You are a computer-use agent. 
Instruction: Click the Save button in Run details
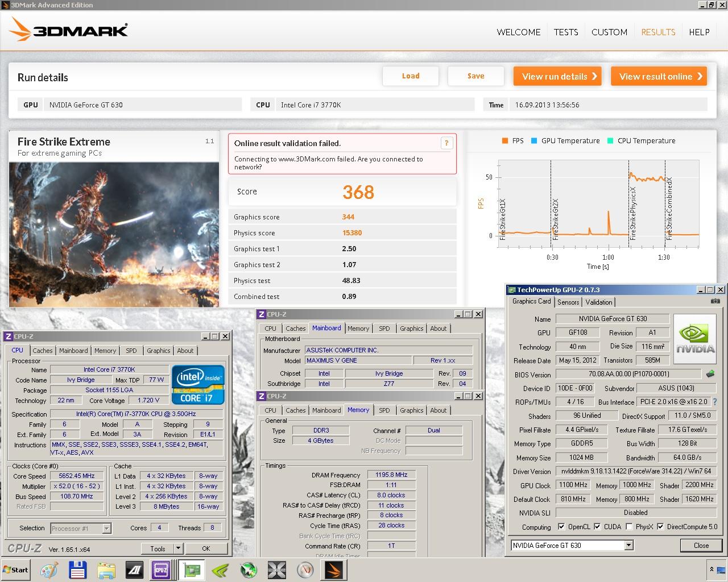476,76
